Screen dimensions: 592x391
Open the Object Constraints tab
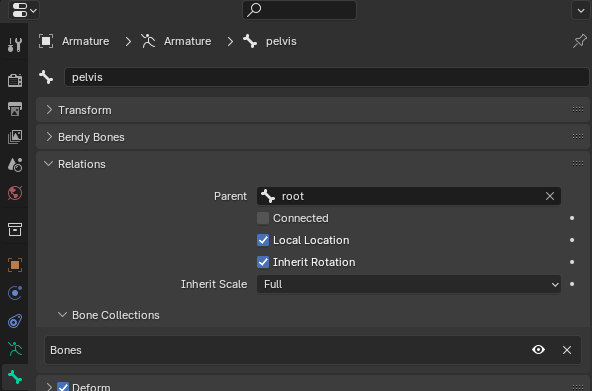pos(15,321)
